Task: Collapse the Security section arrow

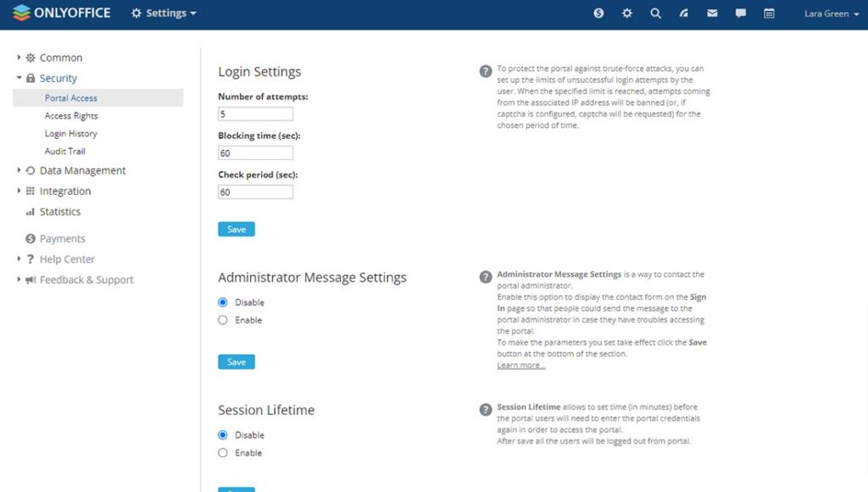Action: click(x=19, y=78)
